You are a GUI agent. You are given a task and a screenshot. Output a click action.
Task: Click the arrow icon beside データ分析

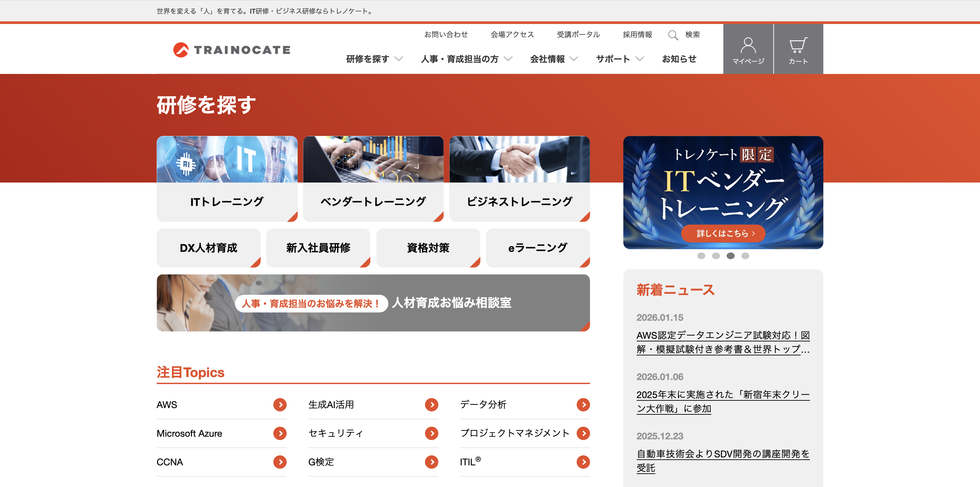point(583,404)
